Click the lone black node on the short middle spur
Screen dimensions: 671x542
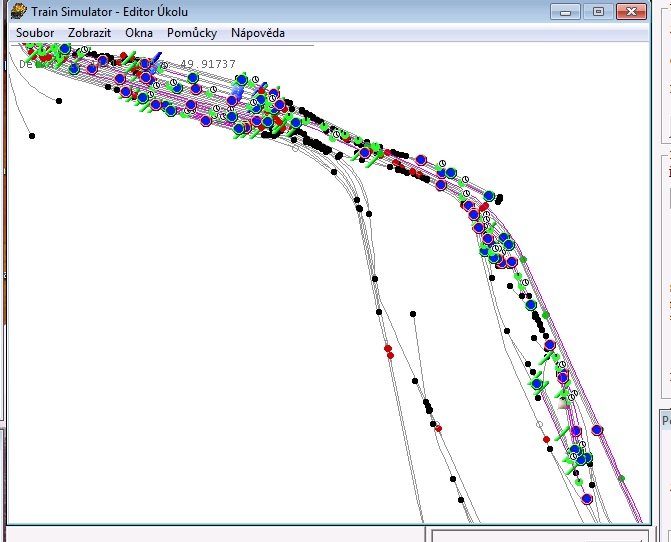click(x=413, y=314)
